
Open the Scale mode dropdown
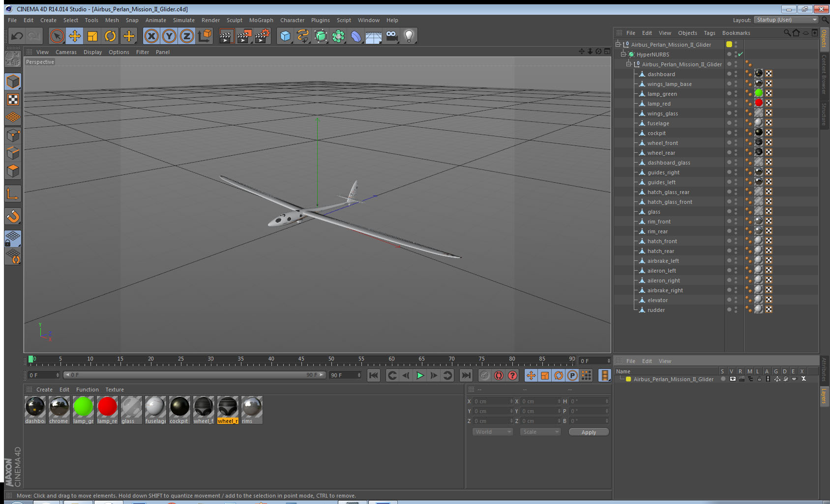coord(540,432)
